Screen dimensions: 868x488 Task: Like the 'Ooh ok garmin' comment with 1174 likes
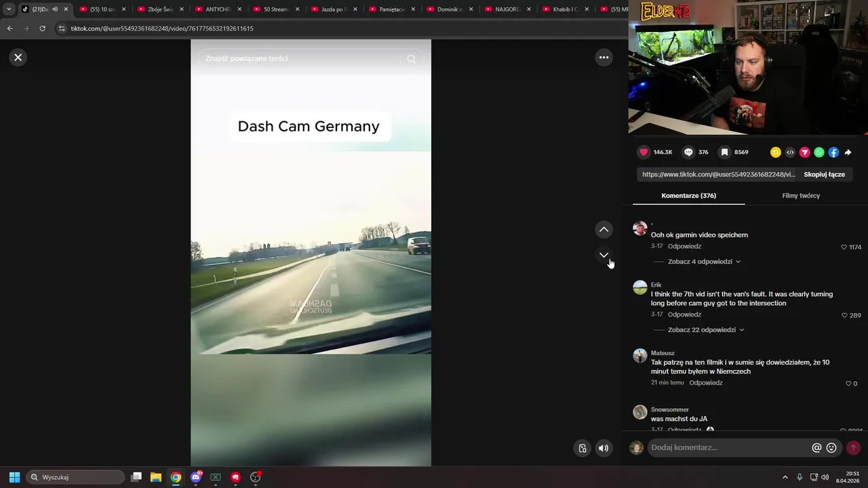(x=844, y=247)
